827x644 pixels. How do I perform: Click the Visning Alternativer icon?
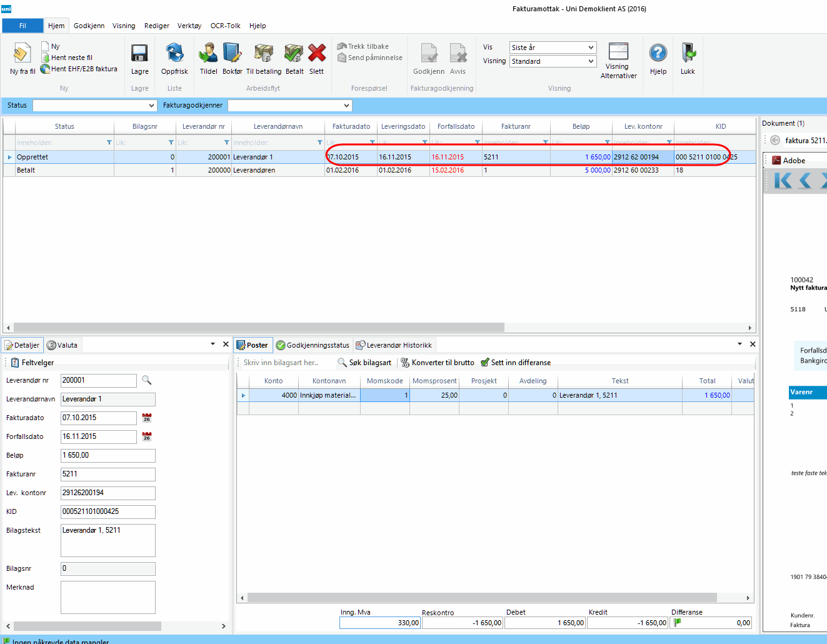pos(618,53)
